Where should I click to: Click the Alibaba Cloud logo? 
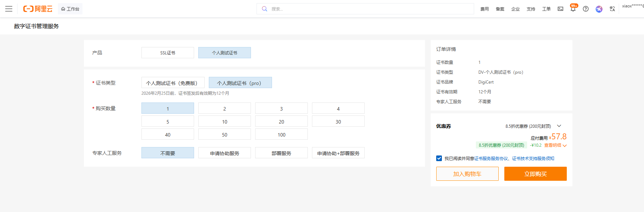click(38, 9)
